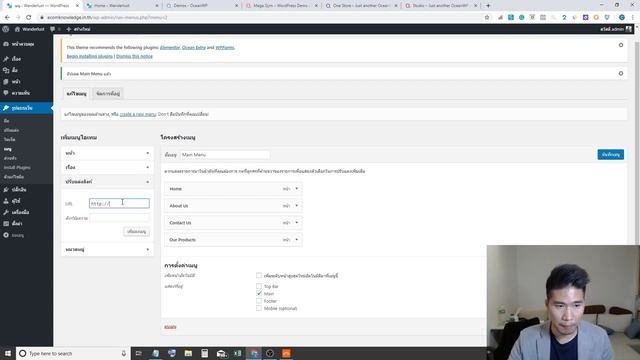Click the Ocean Extra plugin link
Viewport: 640px width, 360px height.
coord(193,48)
